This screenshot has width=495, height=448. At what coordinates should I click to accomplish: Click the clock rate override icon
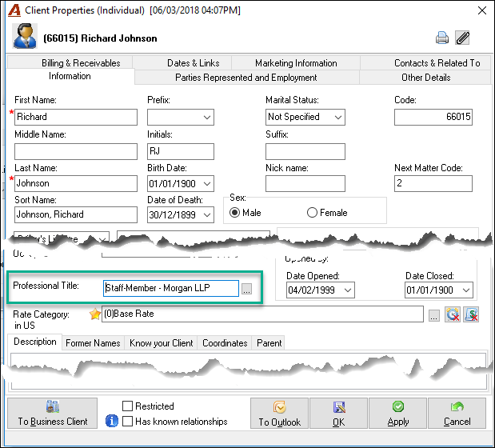click(453, 314)
